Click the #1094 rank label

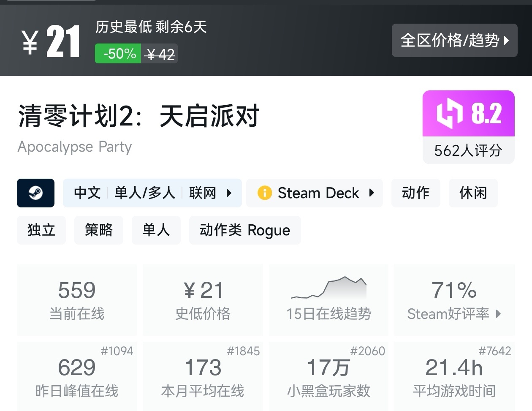pos(117,351)
